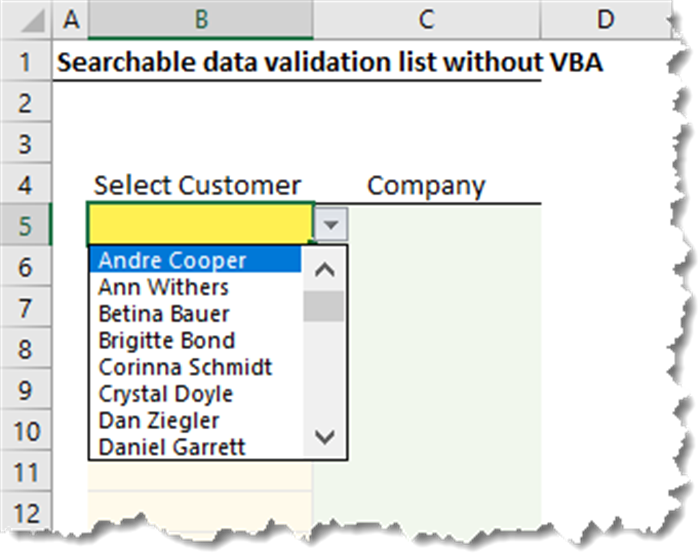Select column D header
The image size is (700, 554).
tap(604, 18)
